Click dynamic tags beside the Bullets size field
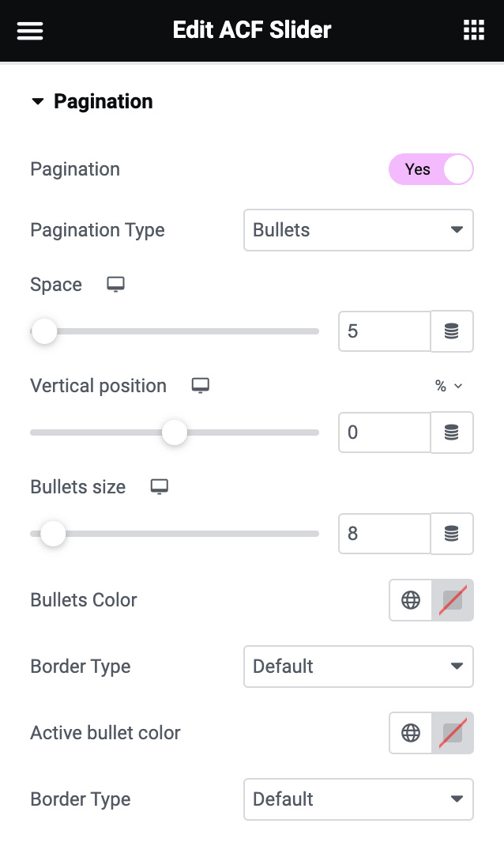The width and height of the screenshot is (504, 846). coord(452,534)
